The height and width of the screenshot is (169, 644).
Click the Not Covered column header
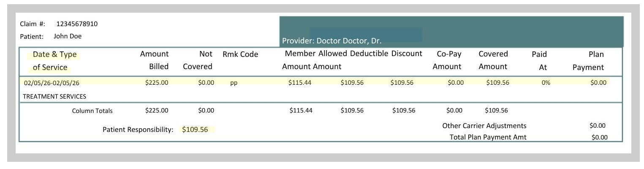point(198,60)
